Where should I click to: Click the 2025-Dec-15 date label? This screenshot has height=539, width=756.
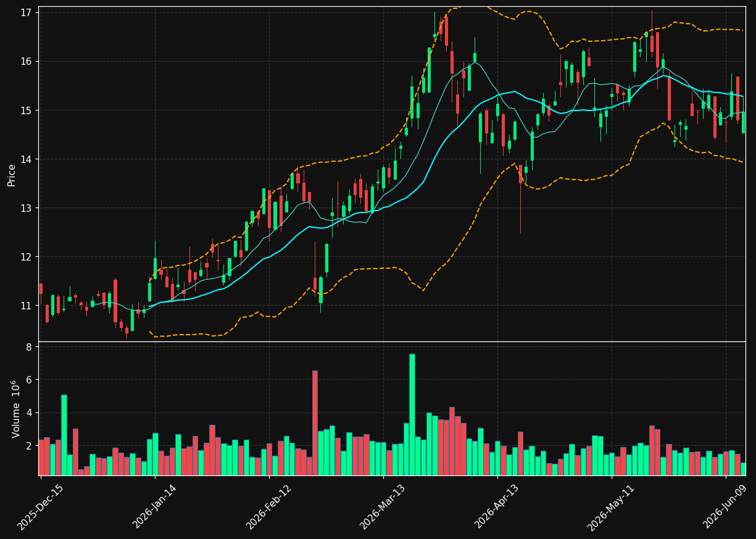tap(41, 506)
